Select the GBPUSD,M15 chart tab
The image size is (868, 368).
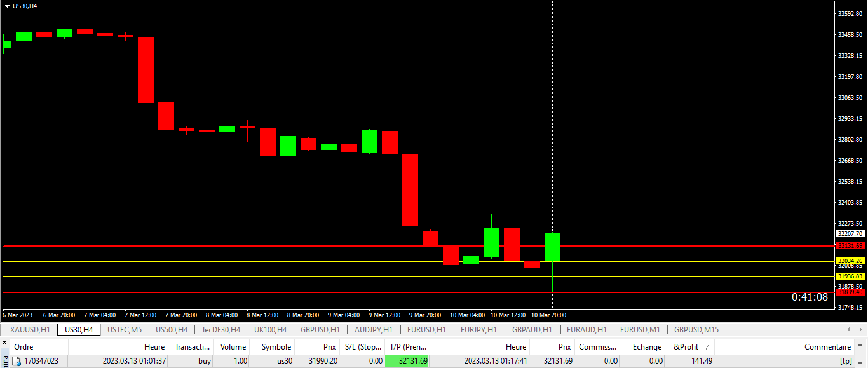tap(696, 330)
